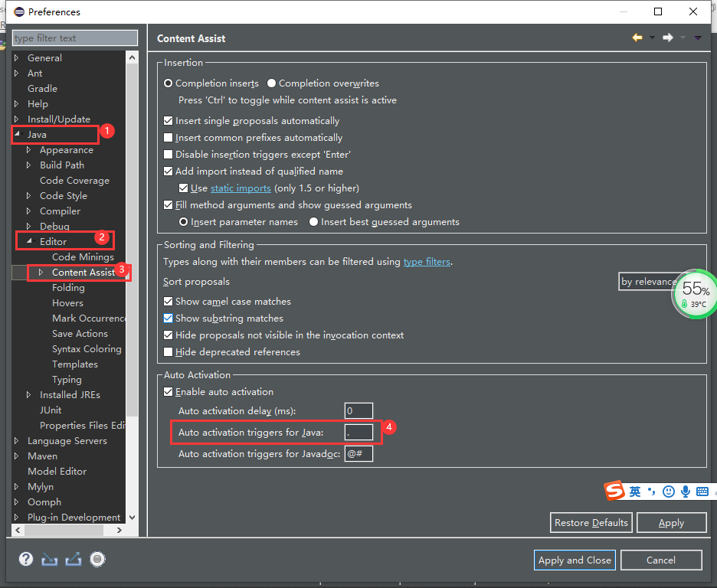Toggle Insert single proposals automatically
The width and height of the screenshot is (717, 588).
click(169, 121)
